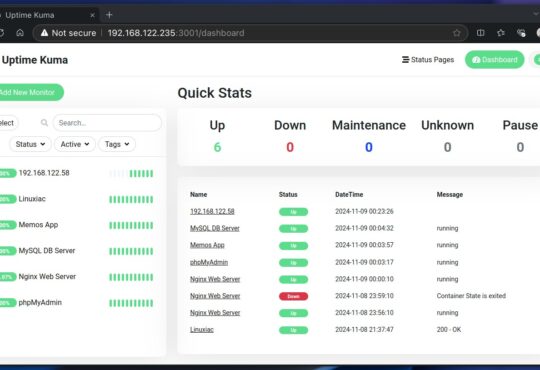Click the monitor search magnifier icon
The image size is (540, 370).
point(44,123)
